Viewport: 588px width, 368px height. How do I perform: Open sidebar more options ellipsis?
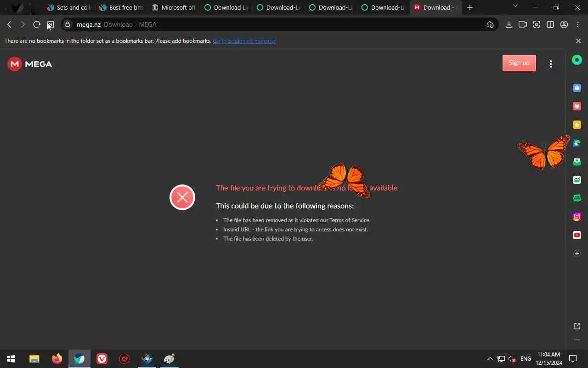(577, 340)
